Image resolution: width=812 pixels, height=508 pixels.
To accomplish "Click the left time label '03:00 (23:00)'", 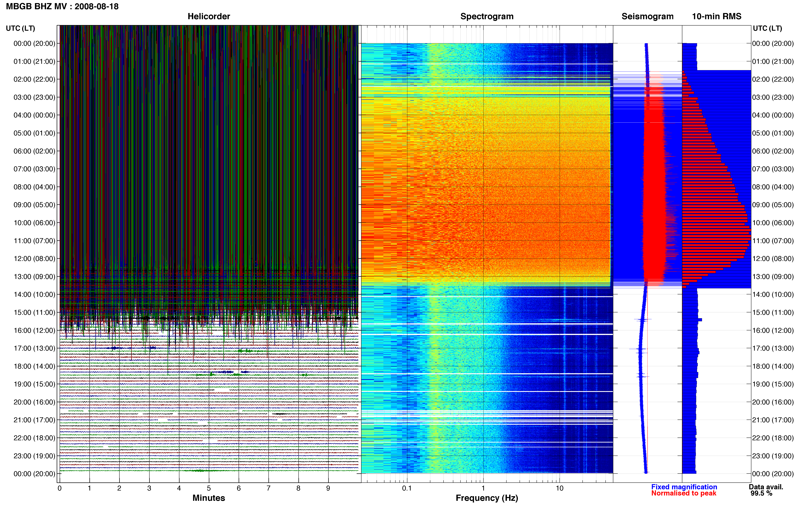I will [34, 97].
